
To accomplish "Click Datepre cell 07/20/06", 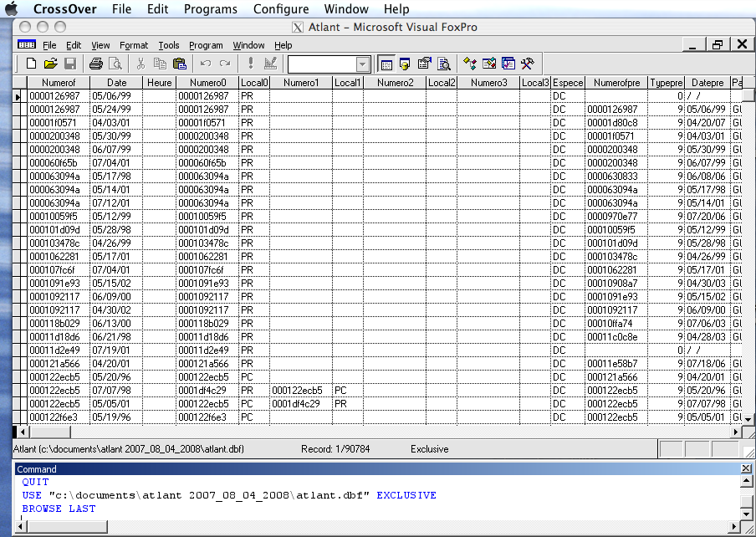I will tap(707, 217).
